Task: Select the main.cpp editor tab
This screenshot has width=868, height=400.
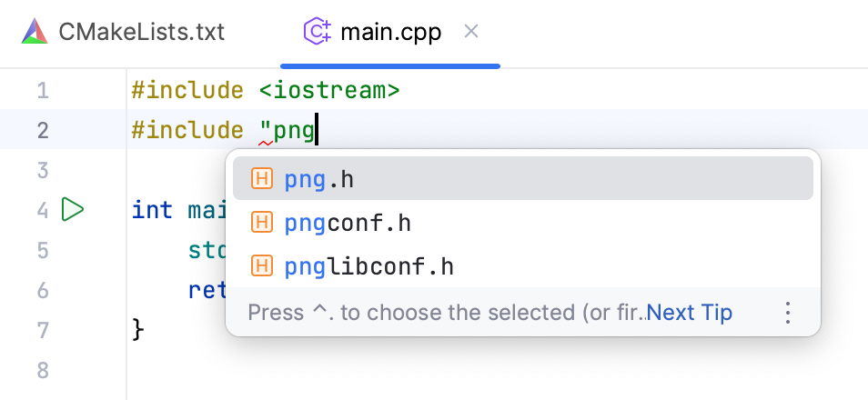Action: [390, 33]
